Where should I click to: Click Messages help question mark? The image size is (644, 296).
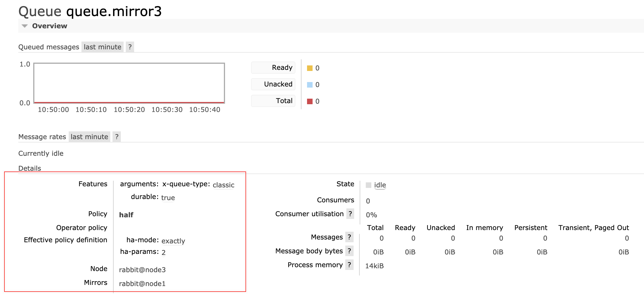coord(349,237)
